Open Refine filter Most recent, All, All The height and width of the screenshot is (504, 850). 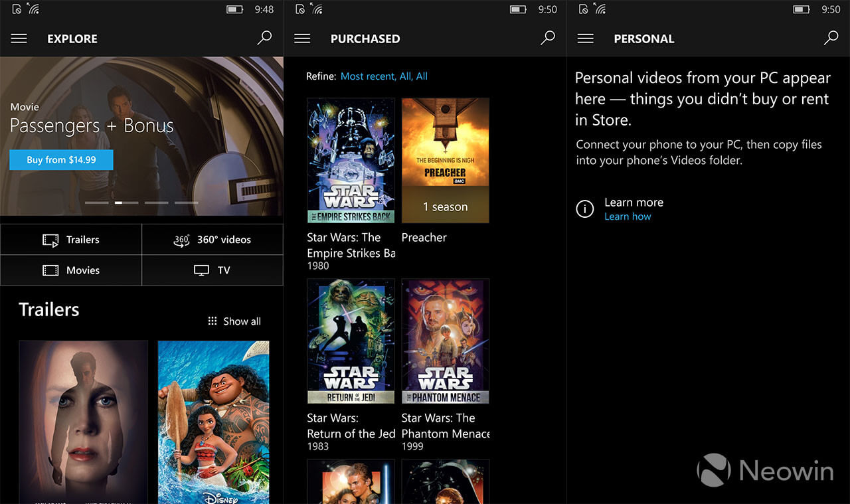(x=384, y=76)
